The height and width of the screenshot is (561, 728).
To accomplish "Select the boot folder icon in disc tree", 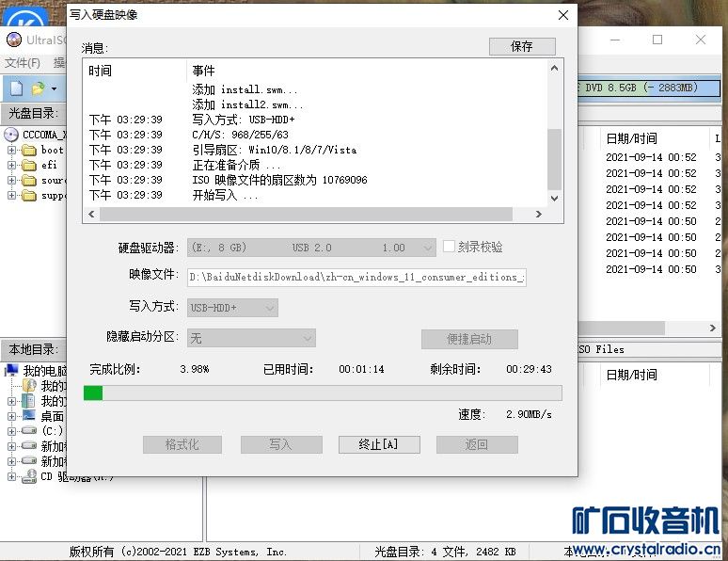I will point(29,150).
